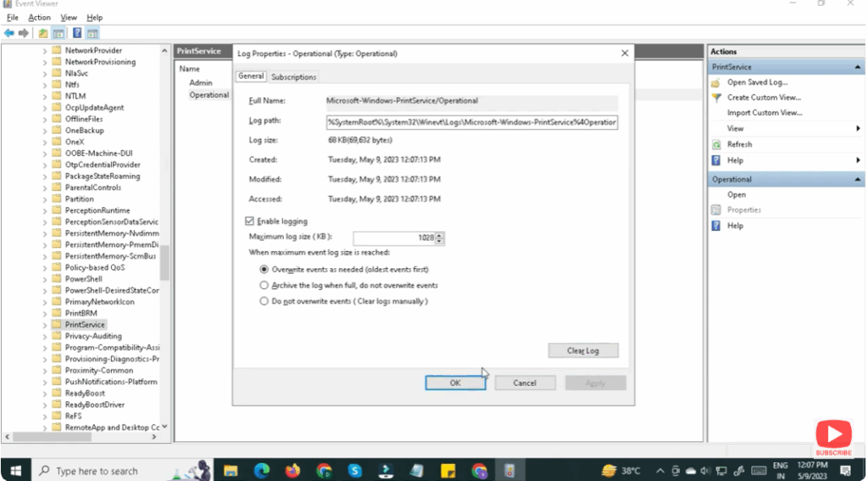Viewport: 868px width, 481px height.
Task: Open Skype from the taskbar
Action: [355, 471]
